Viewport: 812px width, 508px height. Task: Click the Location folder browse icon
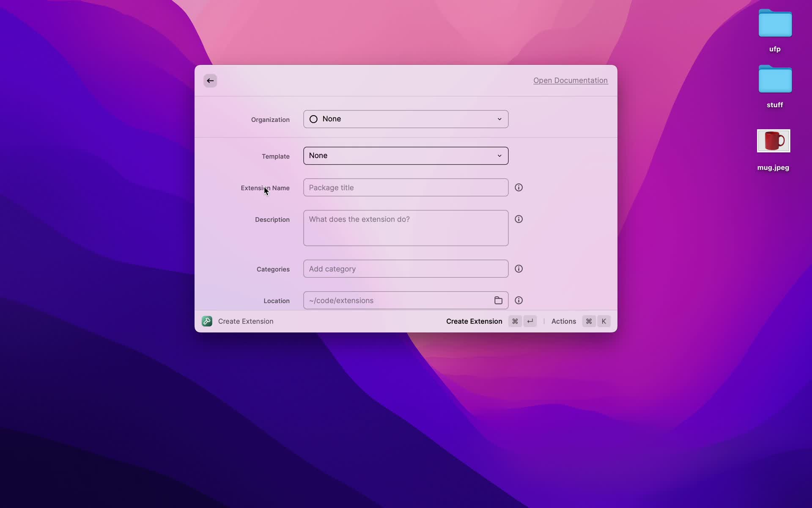[498, 300]
